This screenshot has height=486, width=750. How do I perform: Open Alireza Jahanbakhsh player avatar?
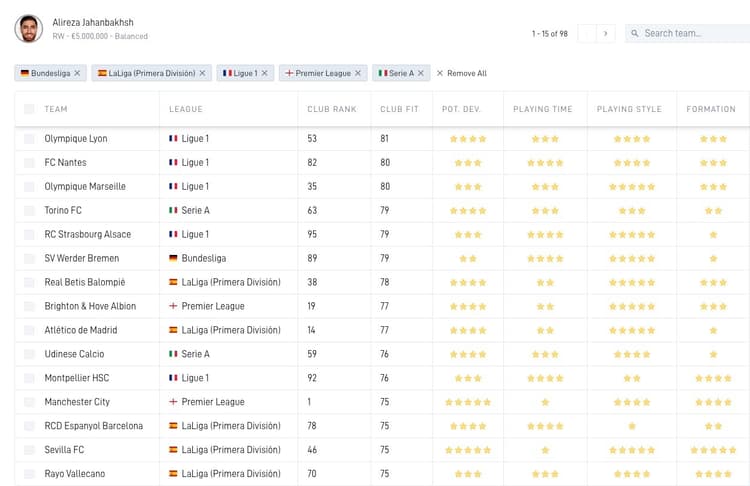pyautogui.click(x=29, y=29)
